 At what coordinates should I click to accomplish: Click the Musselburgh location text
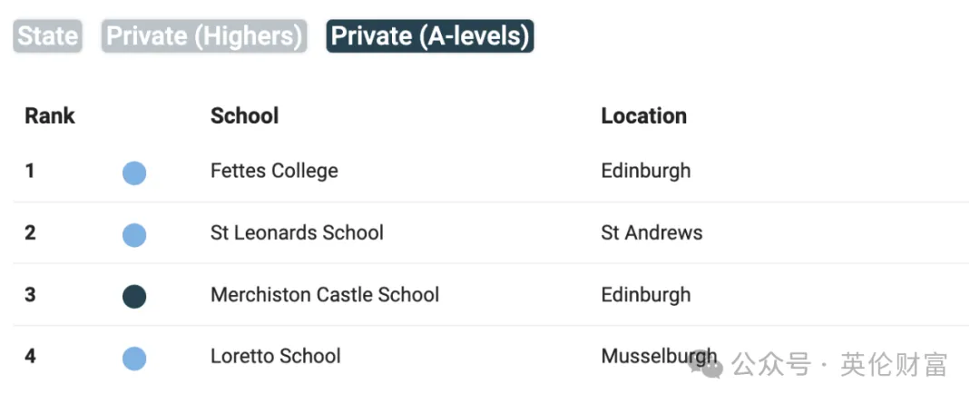point(660,357)
